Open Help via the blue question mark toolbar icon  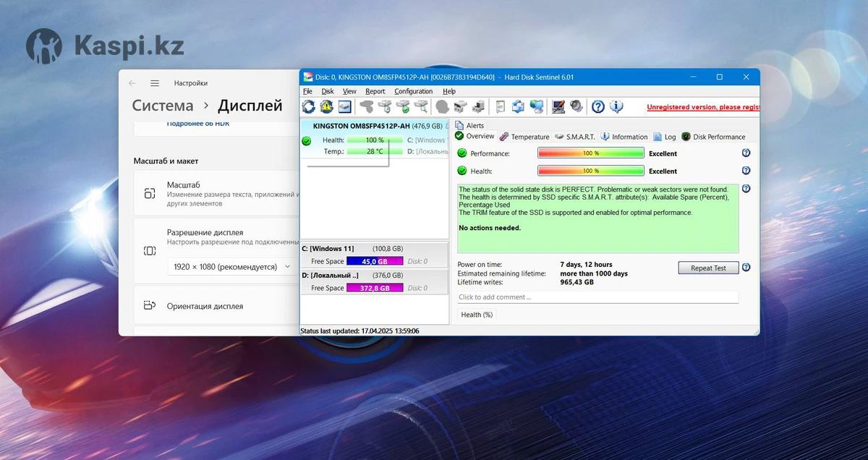click(598, 107)
